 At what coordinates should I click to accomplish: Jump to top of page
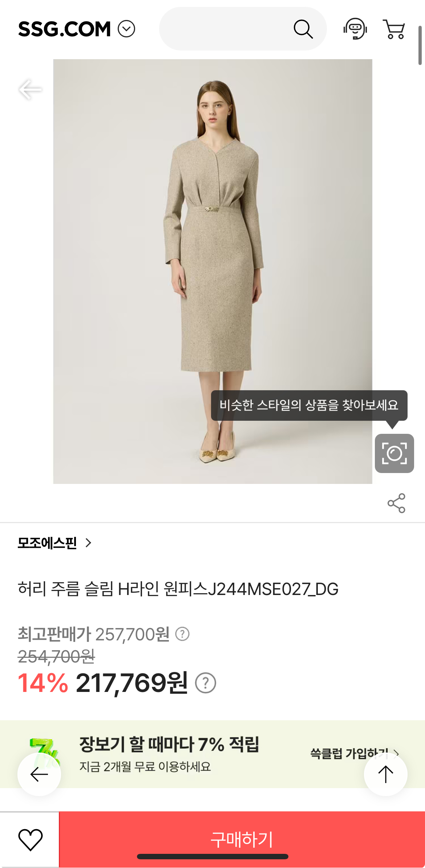click(385, 774)
